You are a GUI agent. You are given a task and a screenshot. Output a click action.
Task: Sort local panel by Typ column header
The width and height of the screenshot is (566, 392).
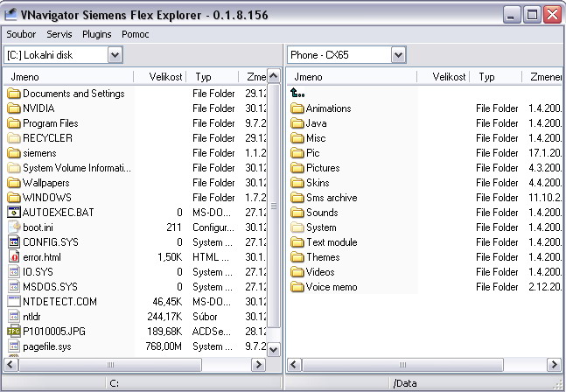[213, 76]
